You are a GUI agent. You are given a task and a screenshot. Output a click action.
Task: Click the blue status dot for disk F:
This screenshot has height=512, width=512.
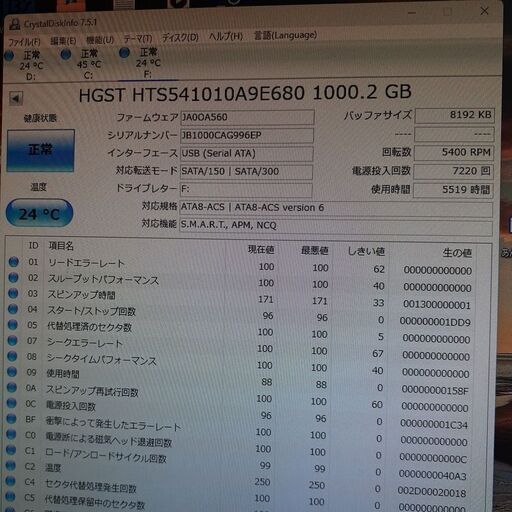[124, 53]
